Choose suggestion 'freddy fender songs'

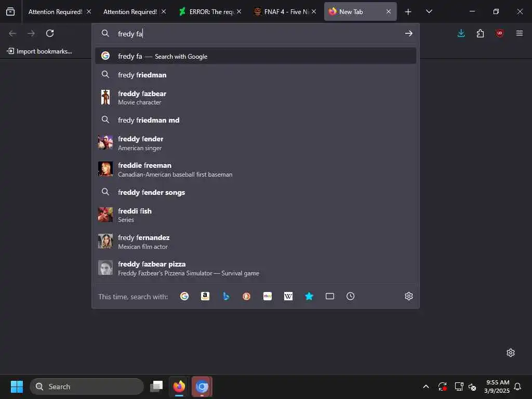256,192
